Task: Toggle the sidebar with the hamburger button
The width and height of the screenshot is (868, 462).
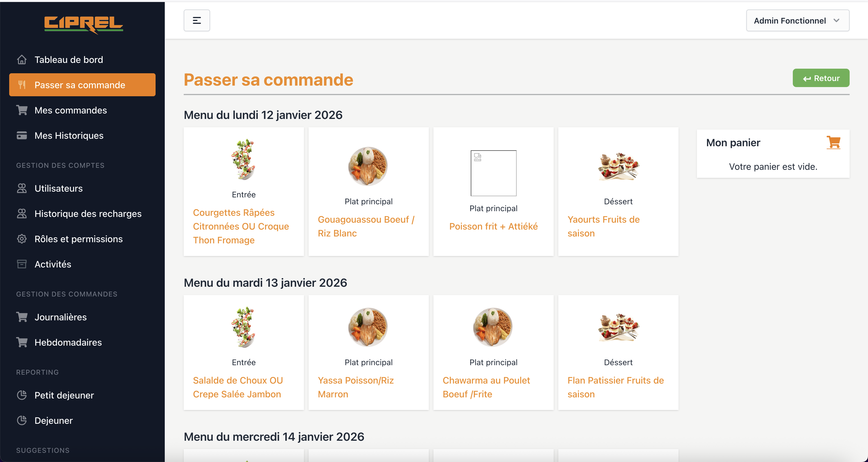Action: (196, 21)
